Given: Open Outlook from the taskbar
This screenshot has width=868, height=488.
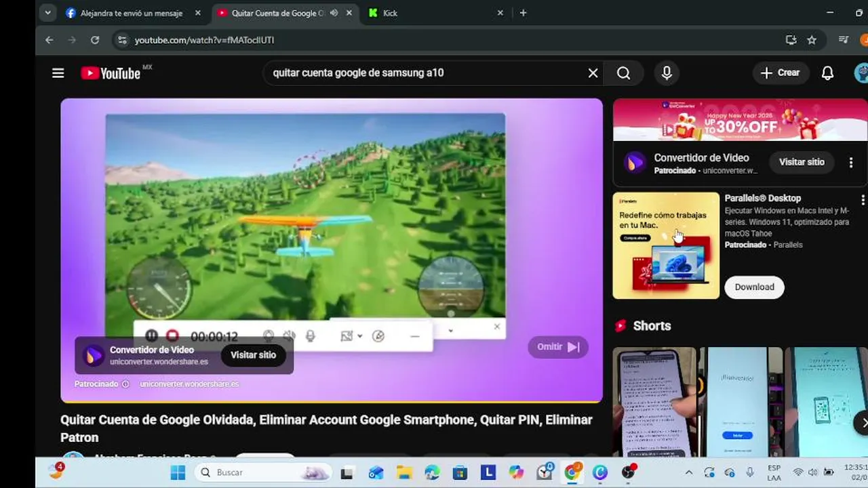Looking at the screenshot, I should pyautogui.click(x=375, y=472).
